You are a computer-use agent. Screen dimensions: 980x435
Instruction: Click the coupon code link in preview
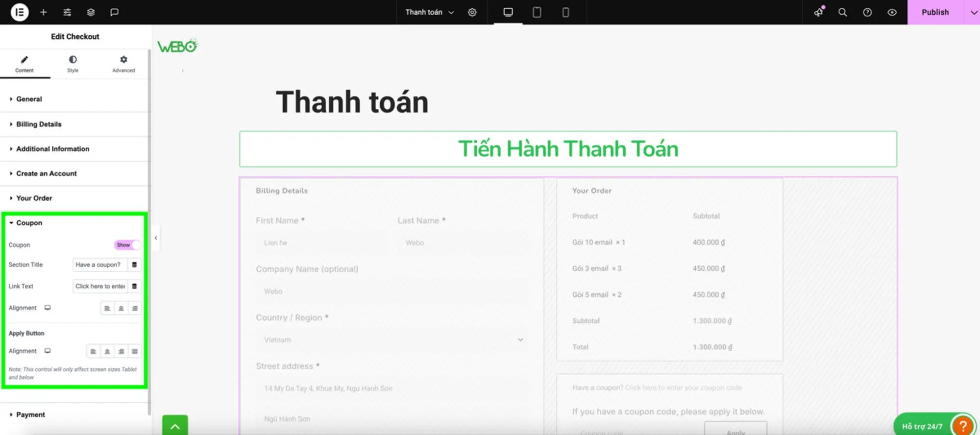click(x=683, y=387)
